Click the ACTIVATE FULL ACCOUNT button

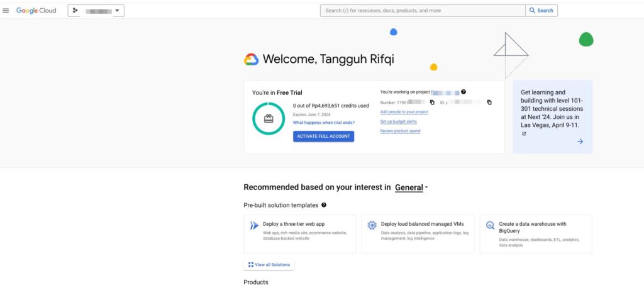click(x=323, y=136)
